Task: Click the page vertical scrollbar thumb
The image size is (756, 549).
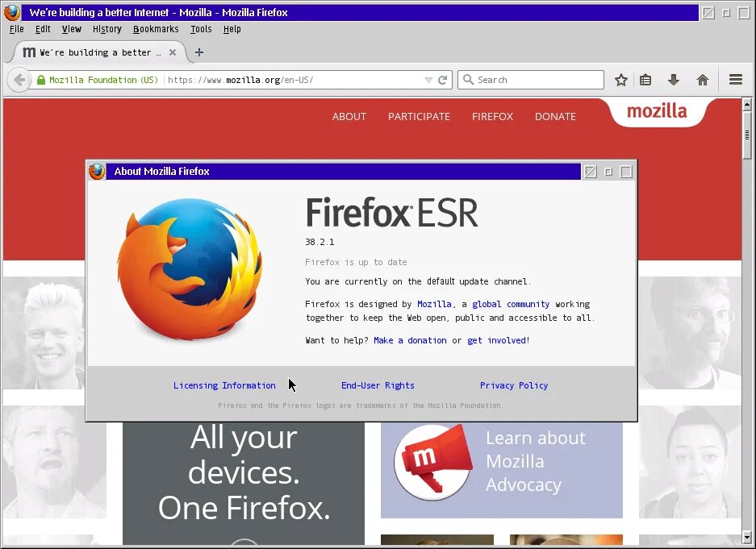Action: coord(747,135)
